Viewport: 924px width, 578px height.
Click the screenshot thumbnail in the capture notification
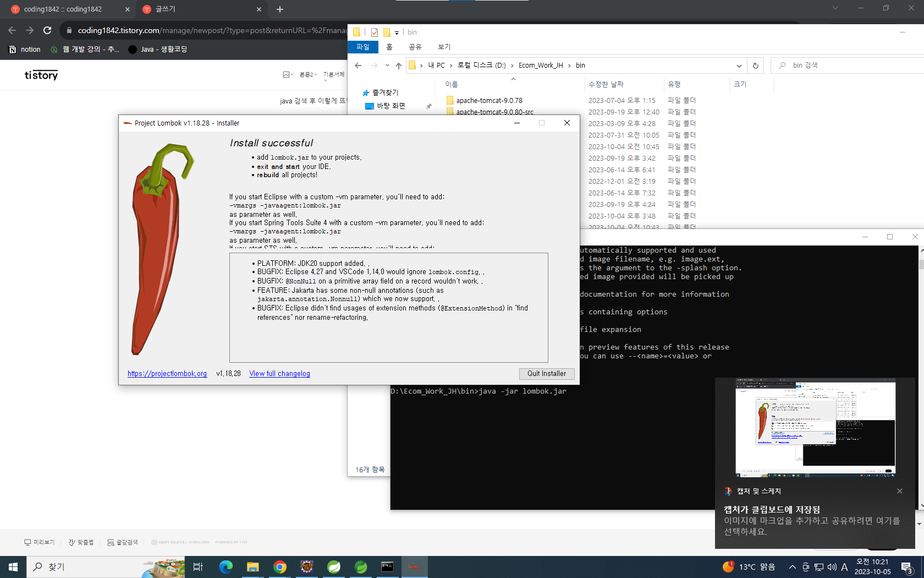(x=815, y=428)
